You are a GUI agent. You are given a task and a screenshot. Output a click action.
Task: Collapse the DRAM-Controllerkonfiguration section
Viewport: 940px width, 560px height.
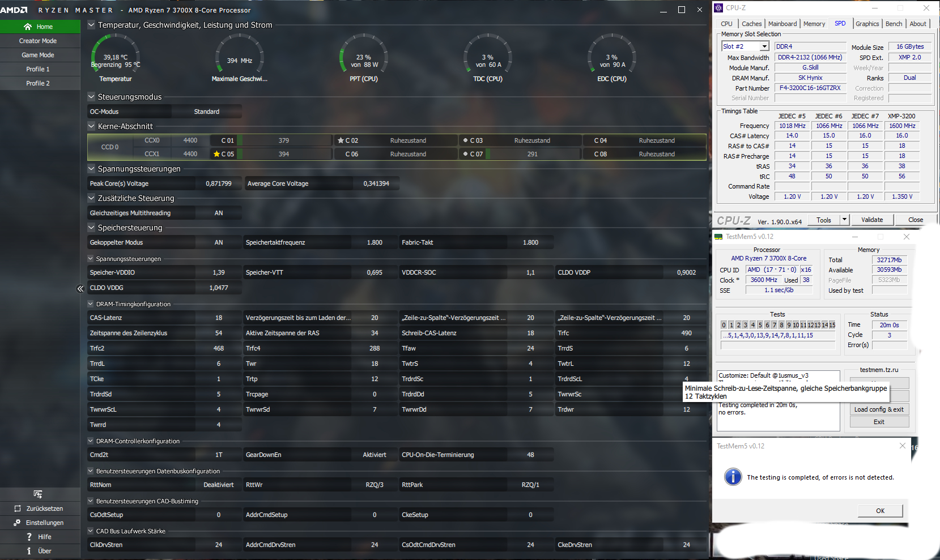pos(91,441)
